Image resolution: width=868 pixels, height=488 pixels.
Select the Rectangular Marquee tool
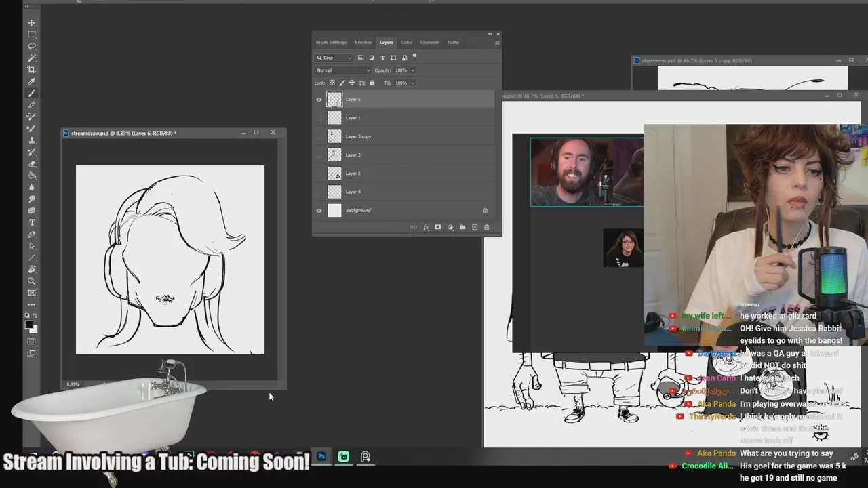[x=32, y=35]
